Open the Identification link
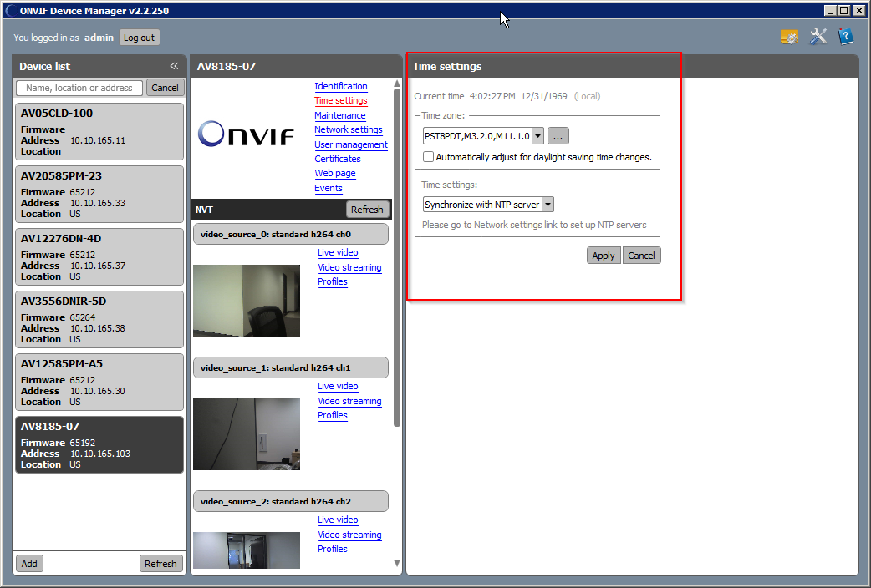Viewport: 871px width, 588px height. pyautogui.click(x=341, y=86)
